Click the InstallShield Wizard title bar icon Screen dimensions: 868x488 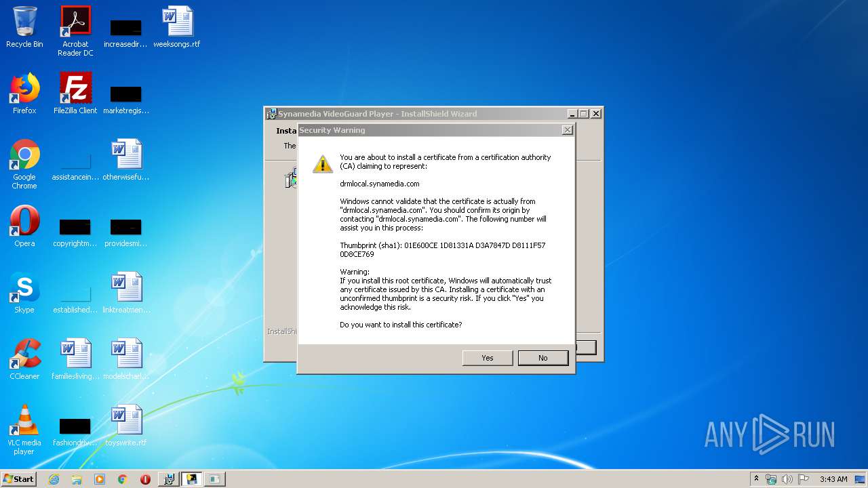coord(271,114)
